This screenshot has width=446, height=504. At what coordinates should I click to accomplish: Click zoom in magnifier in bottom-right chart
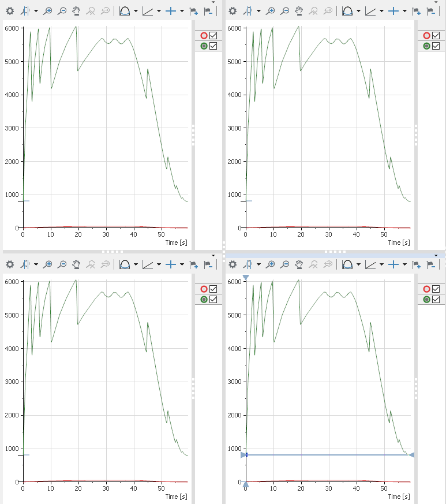(271, 264)
